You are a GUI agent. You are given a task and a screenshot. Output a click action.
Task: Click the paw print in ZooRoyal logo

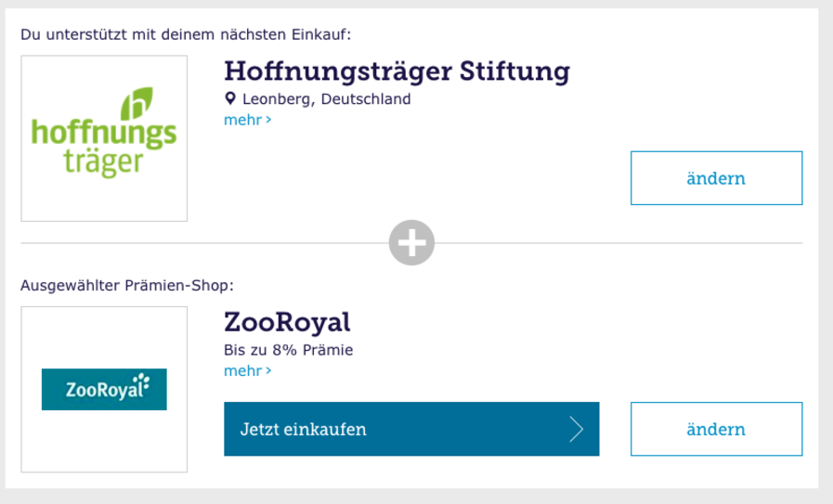click(x=142, y=383)
